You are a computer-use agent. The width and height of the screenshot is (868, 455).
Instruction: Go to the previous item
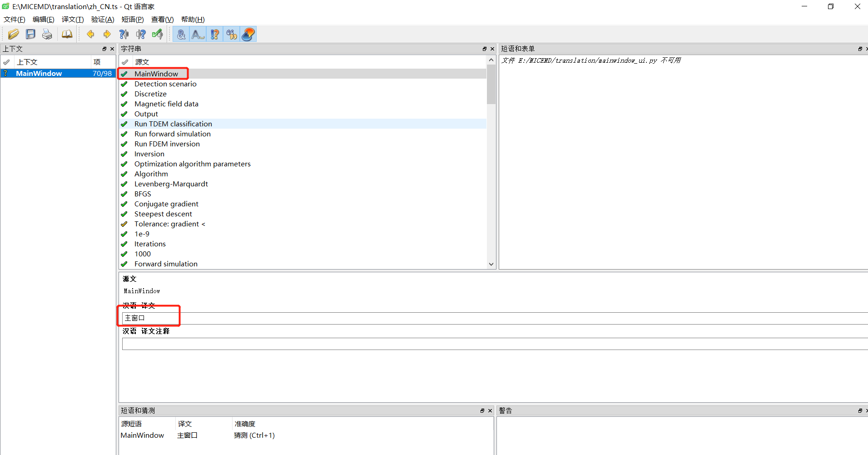click(90, 34)
